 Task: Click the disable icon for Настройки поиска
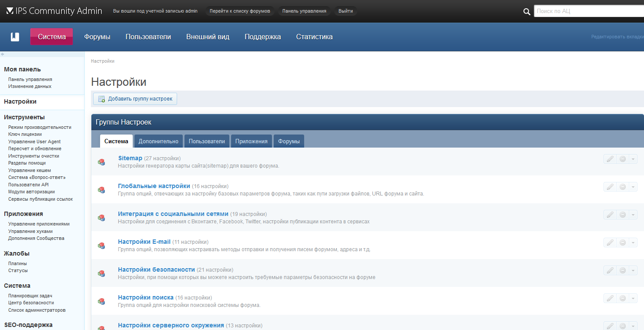(622, 298)
